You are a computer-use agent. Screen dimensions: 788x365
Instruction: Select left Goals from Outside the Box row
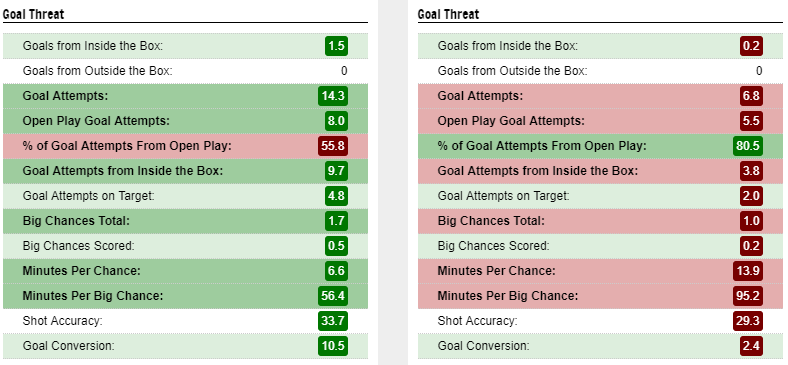pos(185,71)
